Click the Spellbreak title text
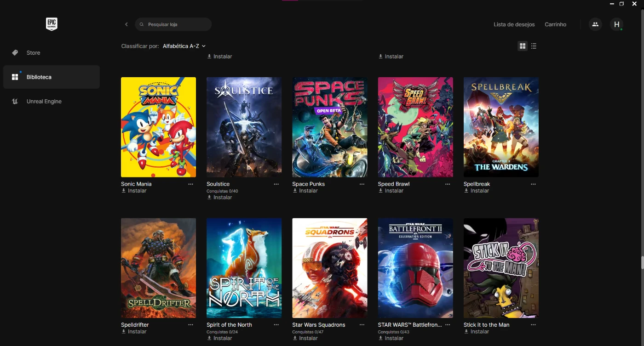Image resolution: width=644 pixels, height=346 pixels. pyautogui.click(x=477, y=184)
